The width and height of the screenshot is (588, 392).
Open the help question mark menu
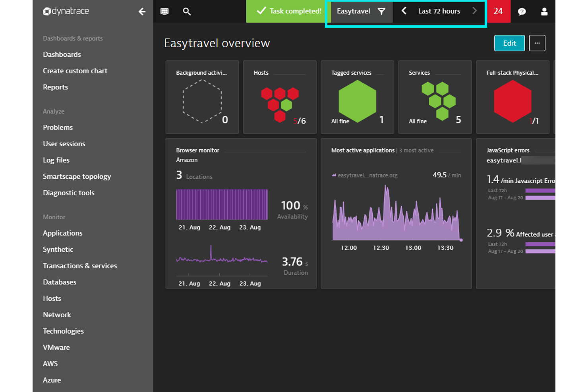tap(522, 12)
